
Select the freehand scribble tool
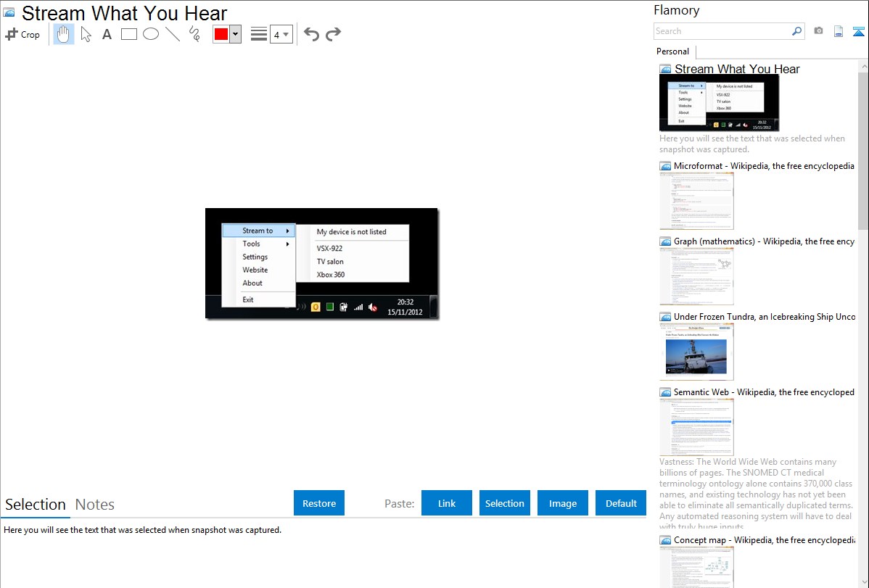click(x=194, y=34)
